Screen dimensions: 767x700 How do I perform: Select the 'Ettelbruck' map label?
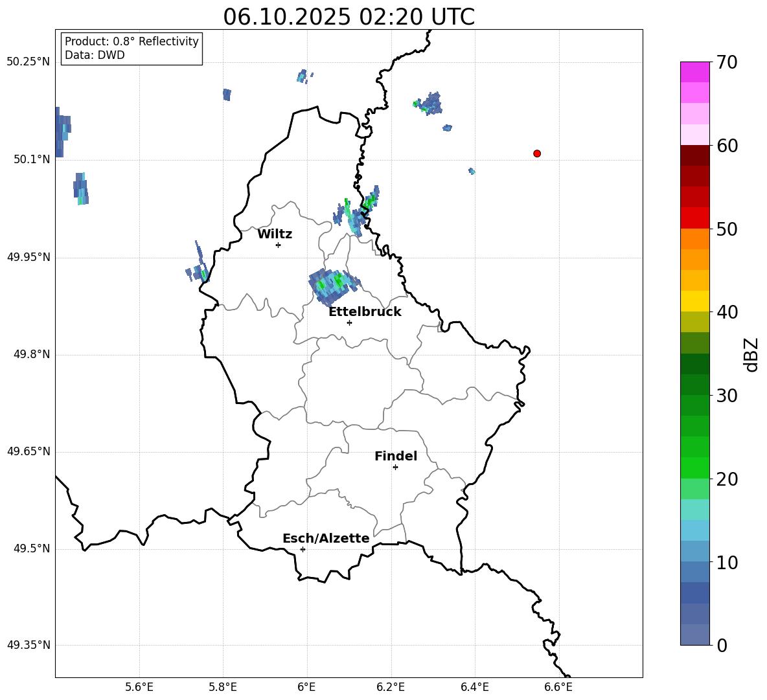[x=365, y=312]
